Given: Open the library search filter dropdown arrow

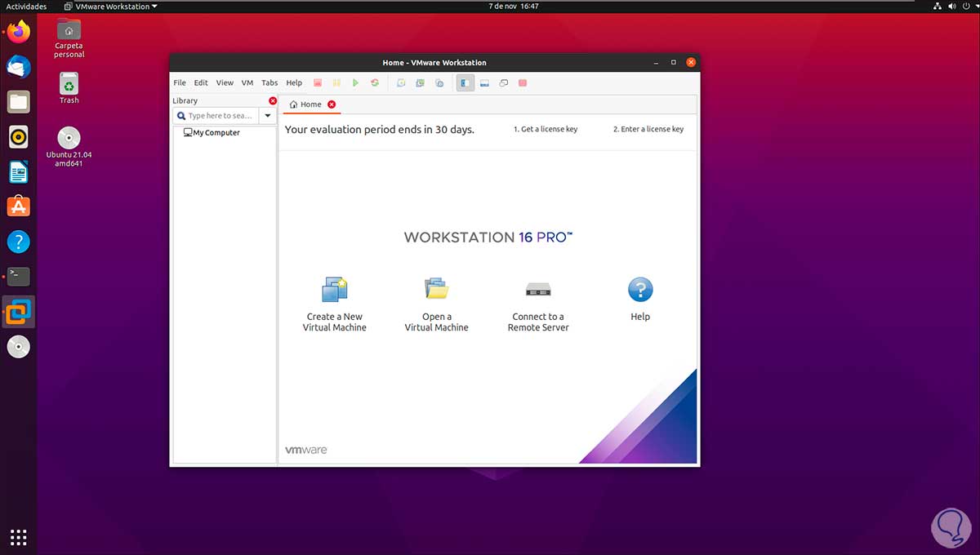Looking at the screenshot, I should click(x=268, y=116).
